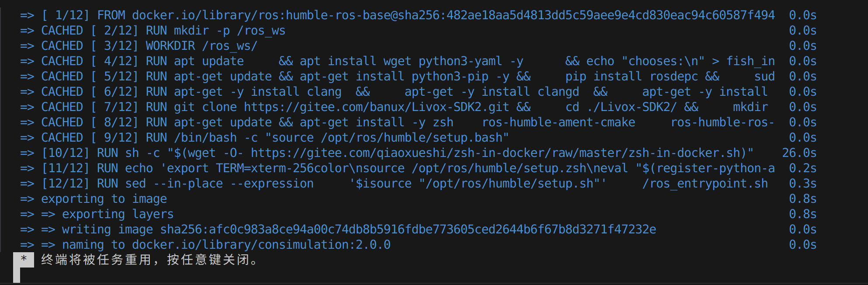Click the "exporting layers" line text
This screenshot has height=285, width=868.
(x=118, y=214)
